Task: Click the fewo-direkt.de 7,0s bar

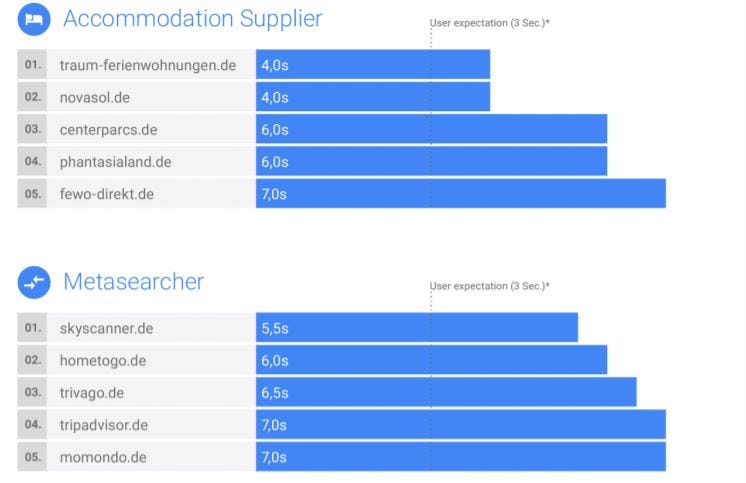Action: point(461,194)
